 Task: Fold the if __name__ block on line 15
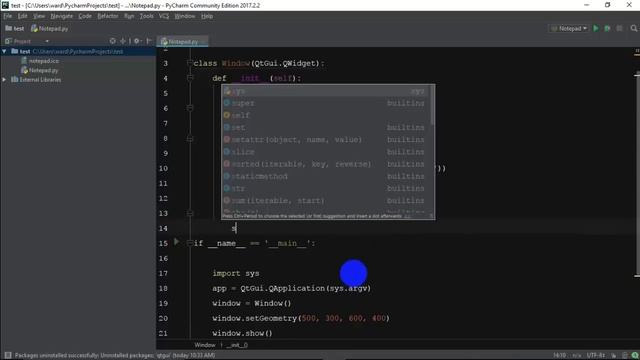click(x=190, y=243)
